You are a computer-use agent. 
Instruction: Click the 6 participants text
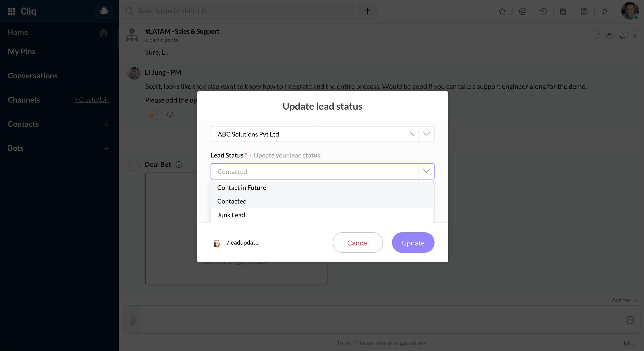(x=162, y=40)
